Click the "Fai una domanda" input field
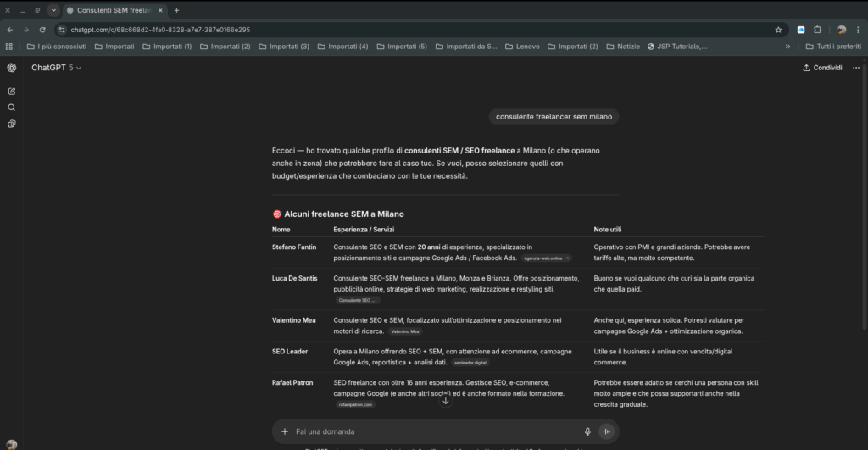The image size is (868, 450). (432, 431)
